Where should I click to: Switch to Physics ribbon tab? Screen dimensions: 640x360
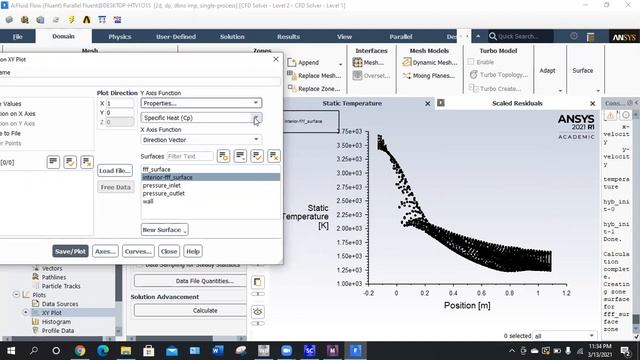120,36
